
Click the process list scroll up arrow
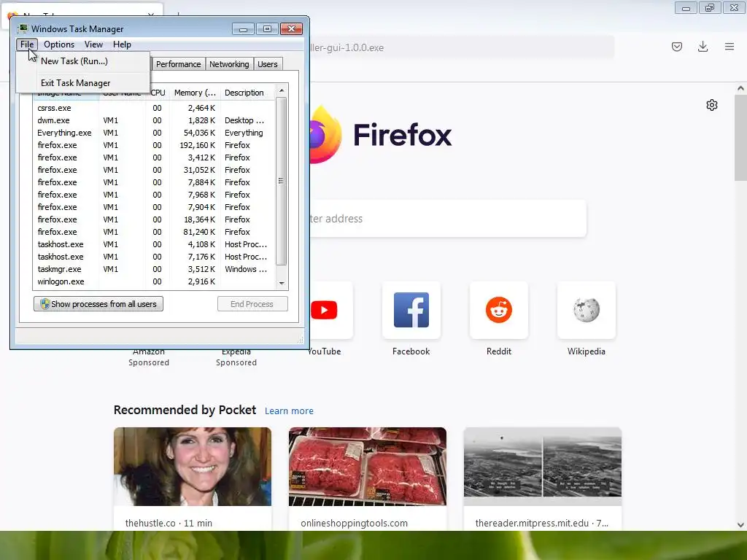click(282, 90)
